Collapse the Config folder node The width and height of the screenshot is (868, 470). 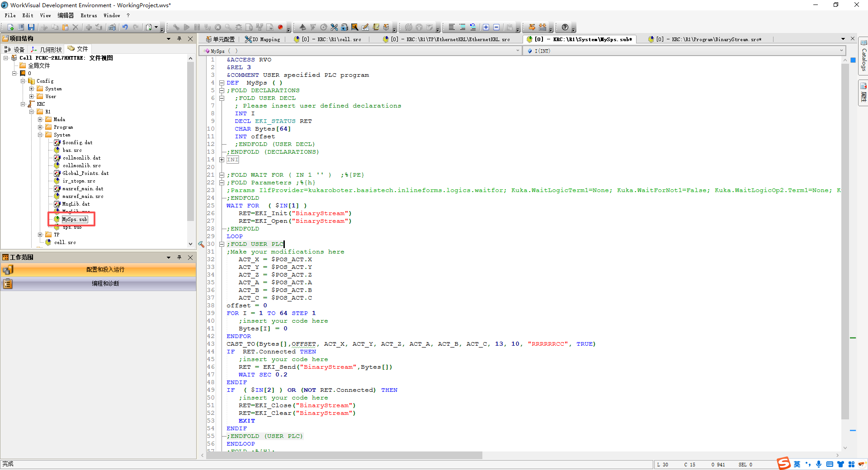[x=23, y=81]
